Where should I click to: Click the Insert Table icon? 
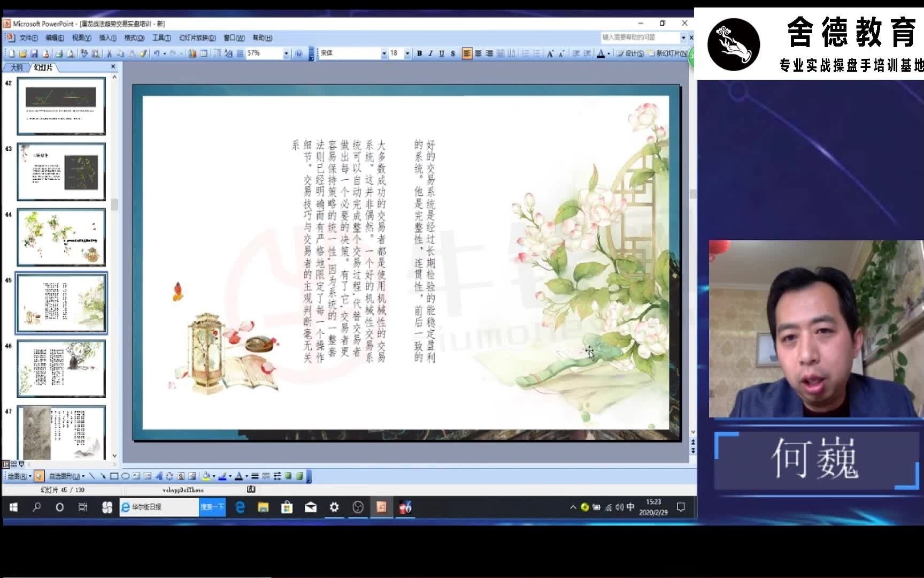coord(204,54)
